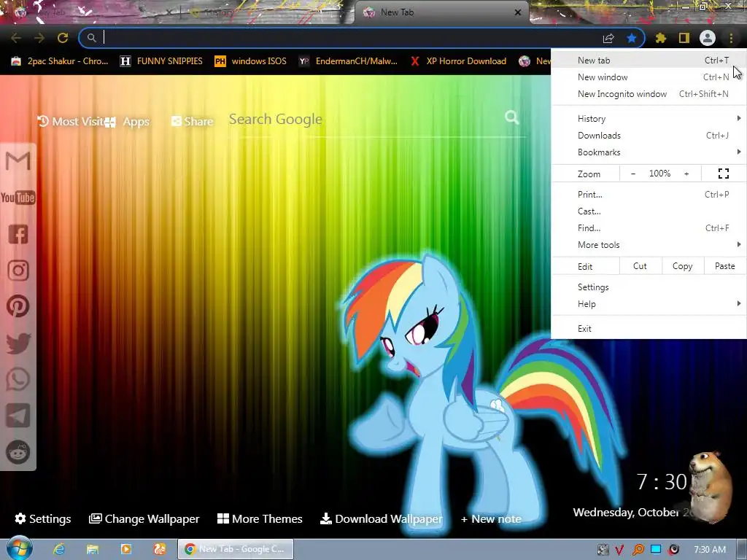Choose Exit from the Chrome menu
Screen dimensions: 747x560
649,329
